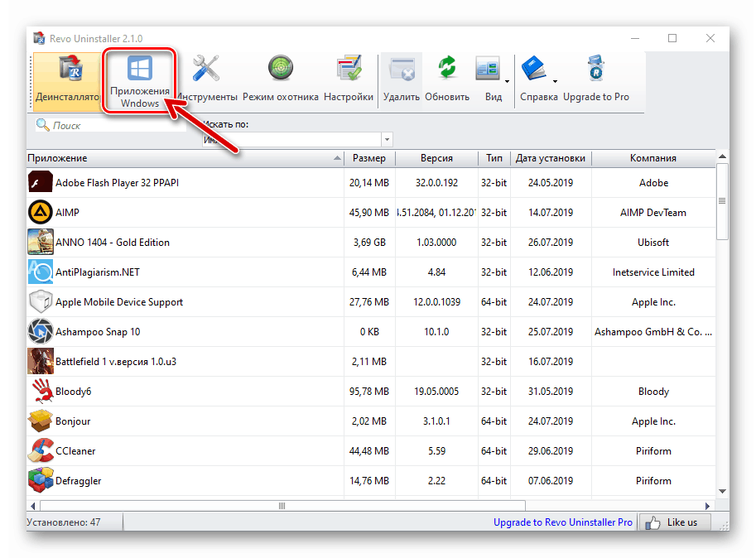Viewport: 756px width, 558px height.
Task: Click the vertical scrollbar thumb
Action: coord(722,201)
